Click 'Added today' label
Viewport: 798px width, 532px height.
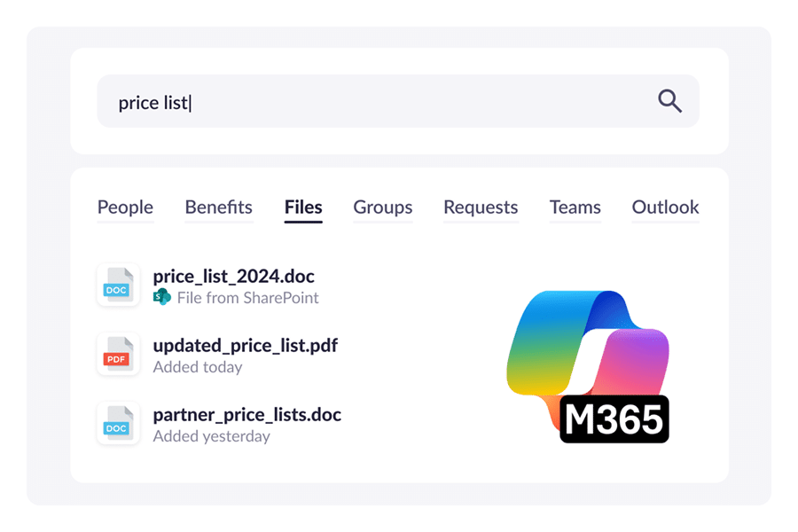198,367
